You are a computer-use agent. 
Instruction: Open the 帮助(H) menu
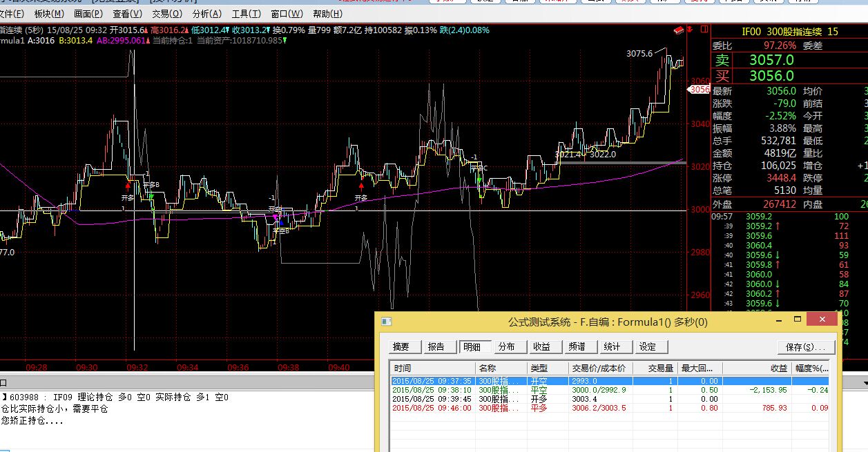327,14
